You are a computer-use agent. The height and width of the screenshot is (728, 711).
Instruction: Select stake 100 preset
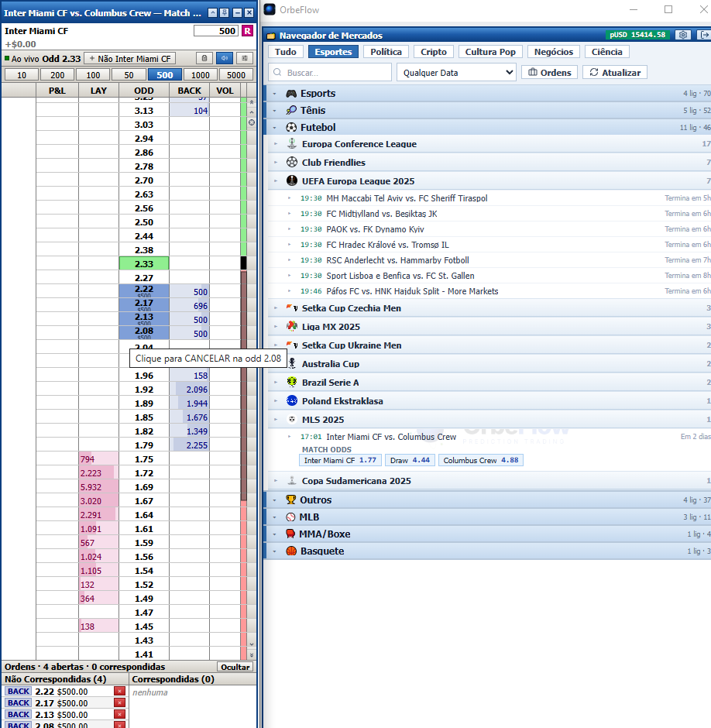click(x=93, y=75)
